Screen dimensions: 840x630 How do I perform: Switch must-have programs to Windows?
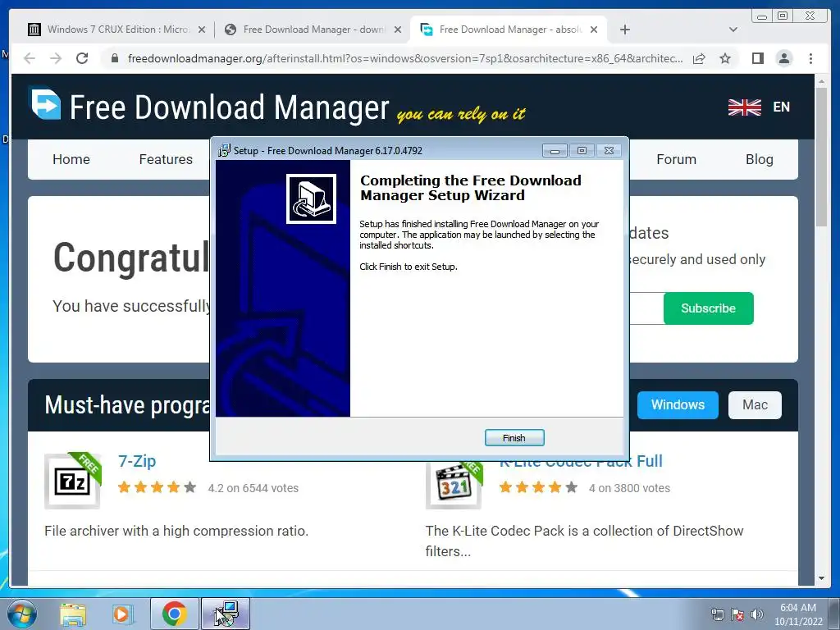tap(678, 404)
